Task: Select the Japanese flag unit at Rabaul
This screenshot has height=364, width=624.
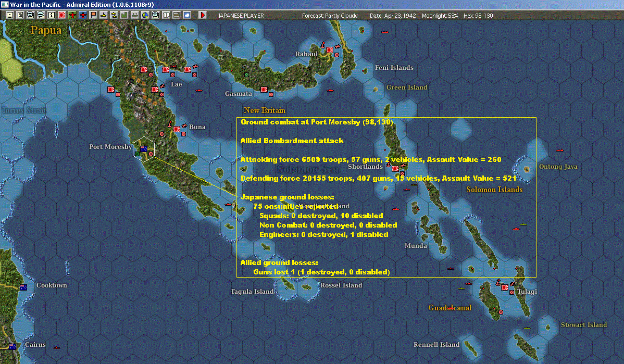Action: tap(330, 50)
